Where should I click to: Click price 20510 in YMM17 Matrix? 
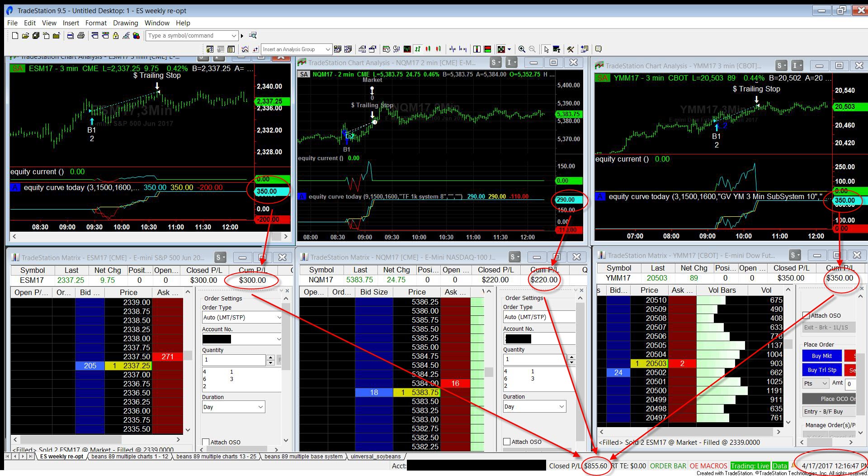656,300
